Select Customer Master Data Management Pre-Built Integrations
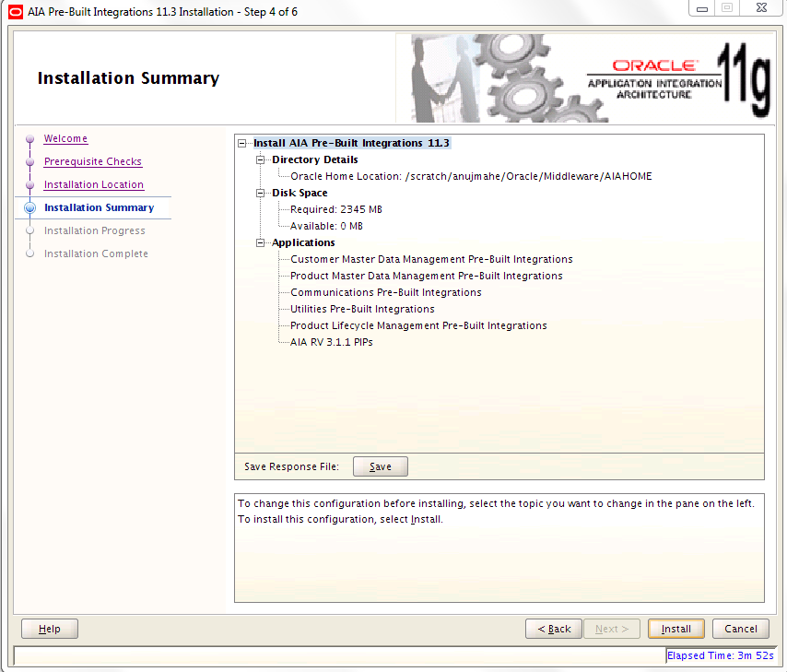 tap(431, 259)
